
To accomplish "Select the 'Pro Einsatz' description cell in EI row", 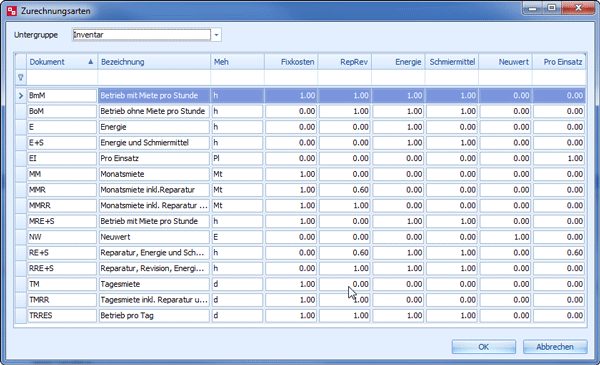I will coord(154,158).
